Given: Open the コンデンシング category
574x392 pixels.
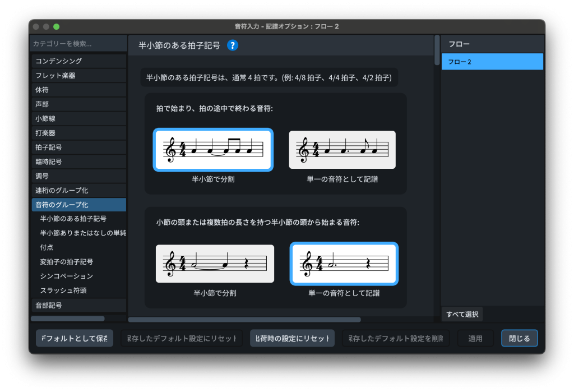Looking at the screenshot, I should click(x=78, y=61).
